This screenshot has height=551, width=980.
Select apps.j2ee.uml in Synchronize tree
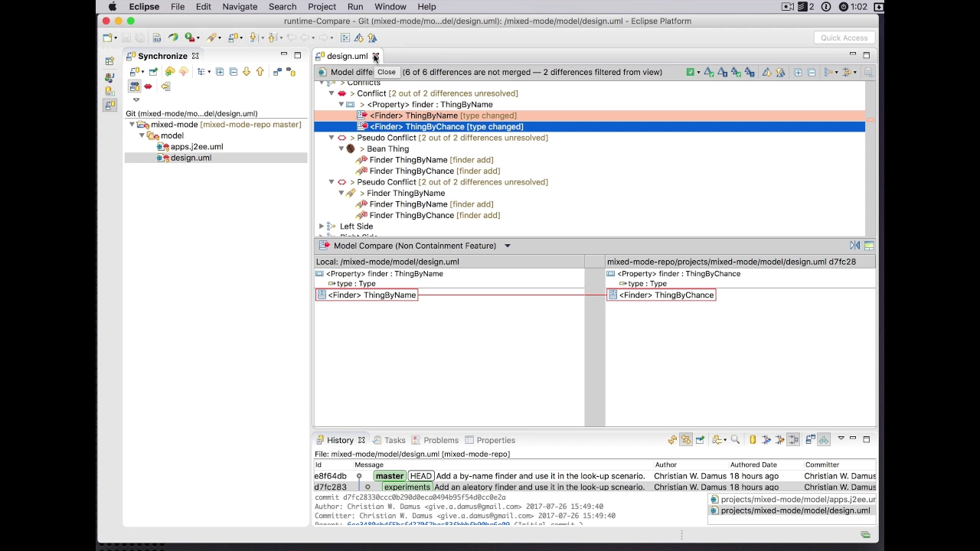(x=197, y=147)
